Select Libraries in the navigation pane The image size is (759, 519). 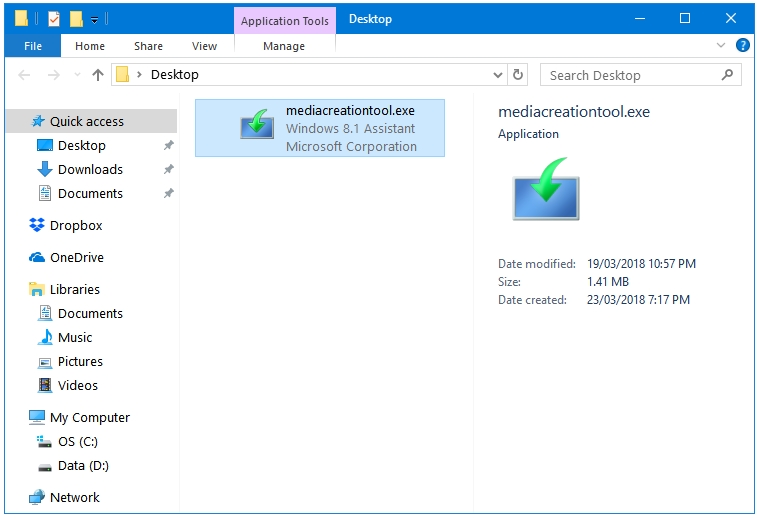tap(75, 290)
